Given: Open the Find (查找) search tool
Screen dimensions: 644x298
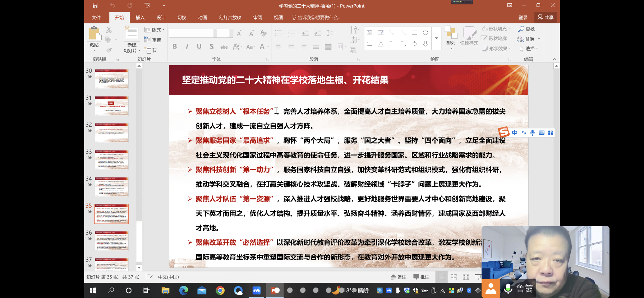Looking at the screenshot, I should pos(526,29).
